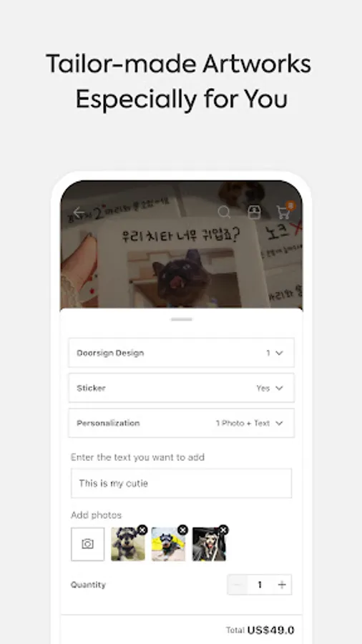Click the text input 'This is my cutie'
The height and width of the screenshot is (644, 362).
[x=182, y=484]
